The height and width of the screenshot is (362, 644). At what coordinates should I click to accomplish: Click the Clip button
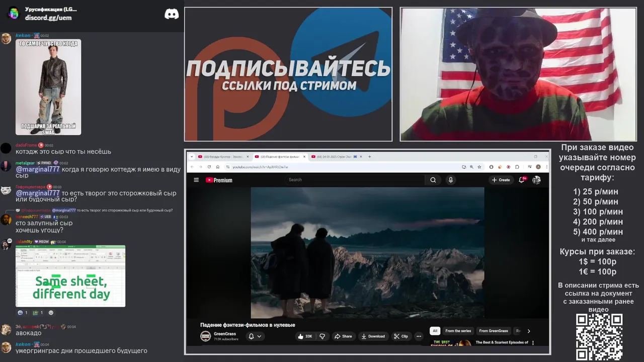401,336
